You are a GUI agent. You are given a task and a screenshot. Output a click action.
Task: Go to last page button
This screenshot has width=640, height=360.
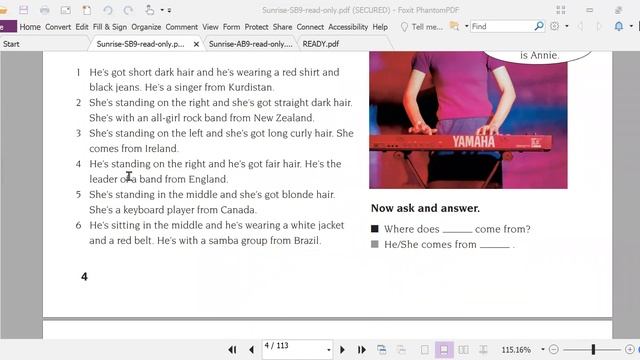362,350
